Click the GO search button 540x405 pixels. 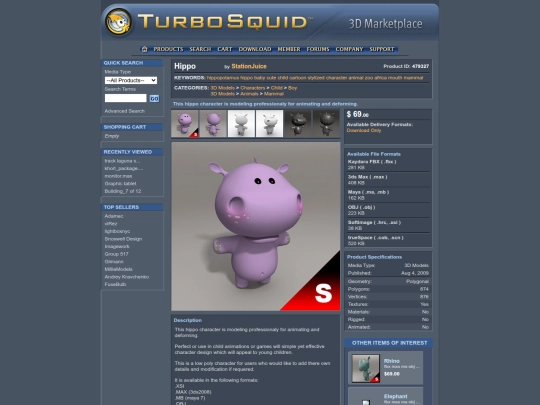(154, 98)
